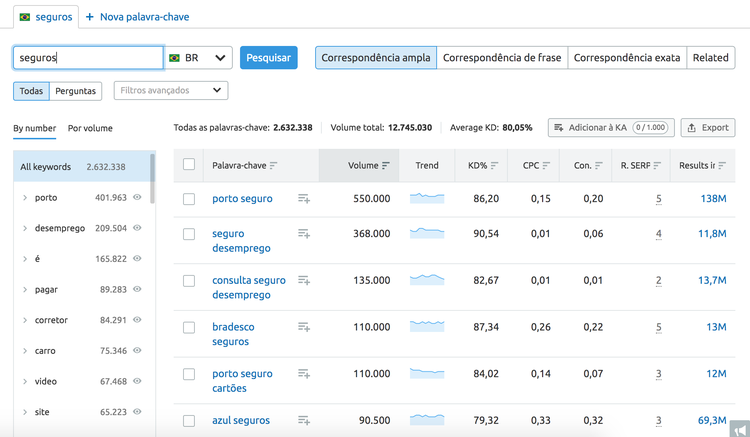Image resolution: width=750 pixels, height=437 pixels.
Task: Open SERP count 4 for seguro desemprego
Action: pos(659,234)
